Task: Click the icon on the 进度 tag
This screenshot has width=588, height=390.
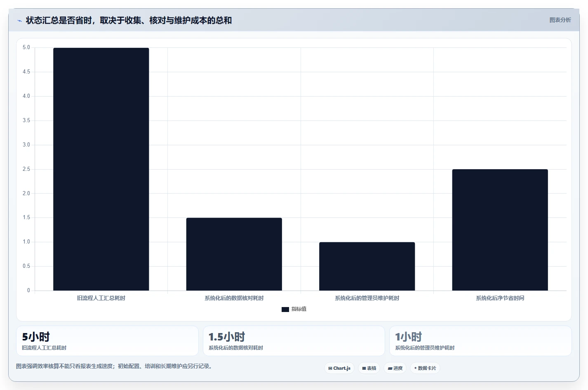Action: 390,369
